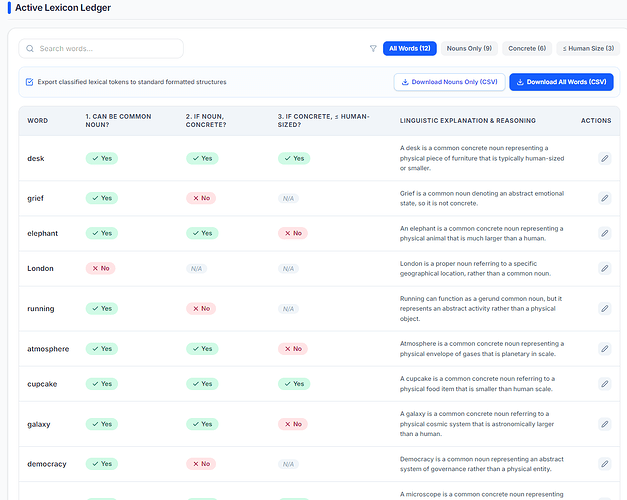
Task: Click the word London
Action: [x=40, y=268]
